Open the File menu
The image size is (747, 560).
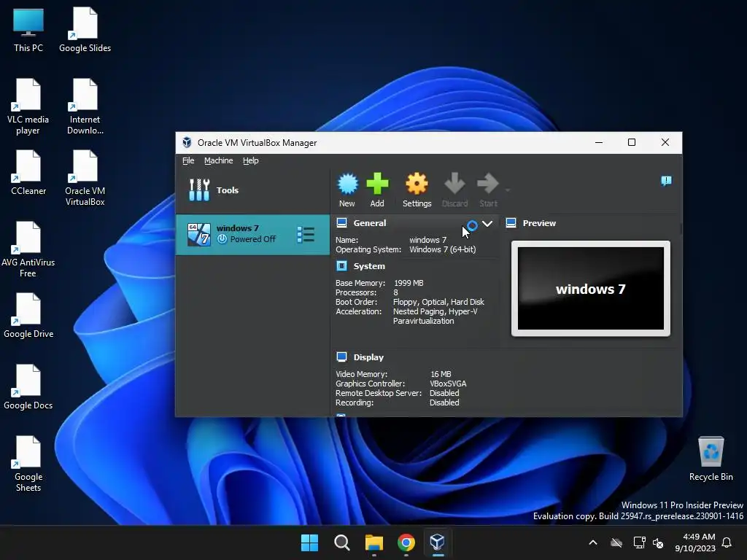click(188, 160)
